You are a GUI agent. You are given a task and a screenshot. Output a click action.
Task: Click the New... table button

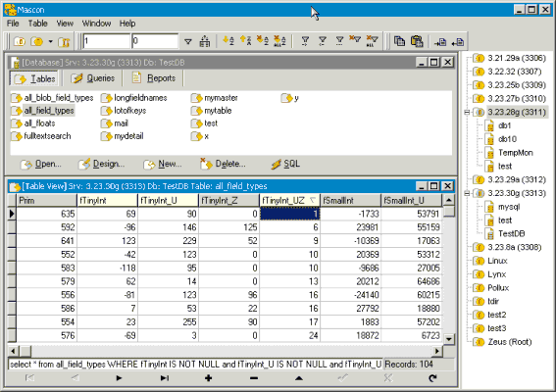coord(163,164)
